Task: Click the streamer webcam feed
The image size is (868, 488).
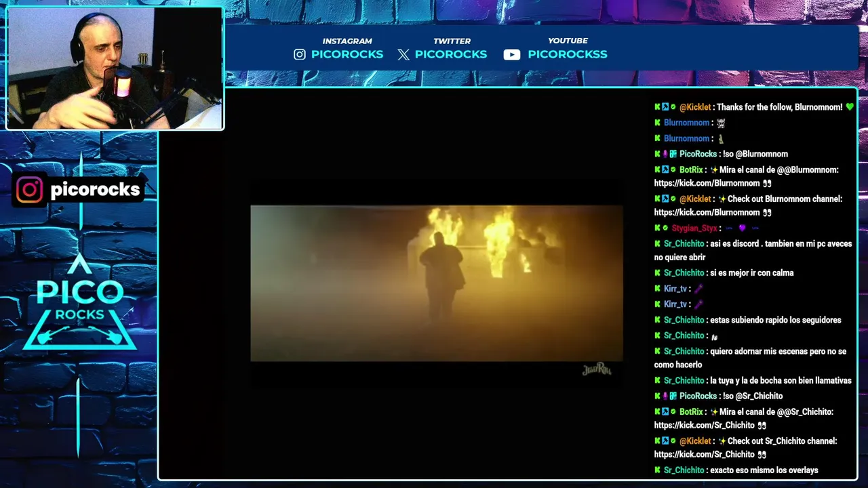Action: coord(114,68)
